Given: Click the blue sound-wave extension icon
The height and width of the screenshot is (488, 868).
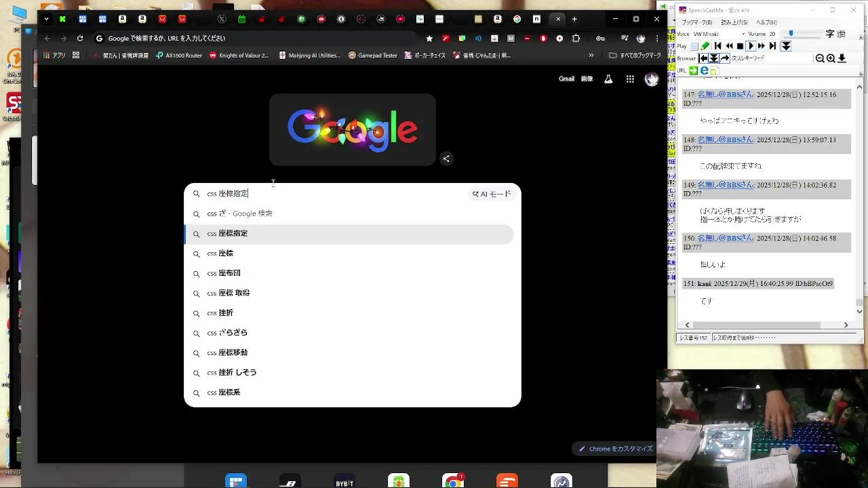Looking at the screenshot, I should tap(478, 39).
